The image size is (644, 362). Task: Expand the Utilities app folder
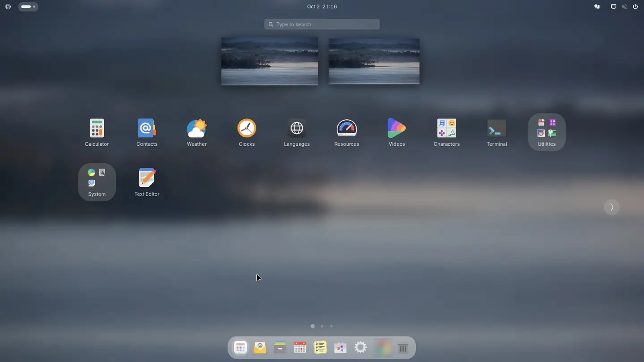coord(547,132)
